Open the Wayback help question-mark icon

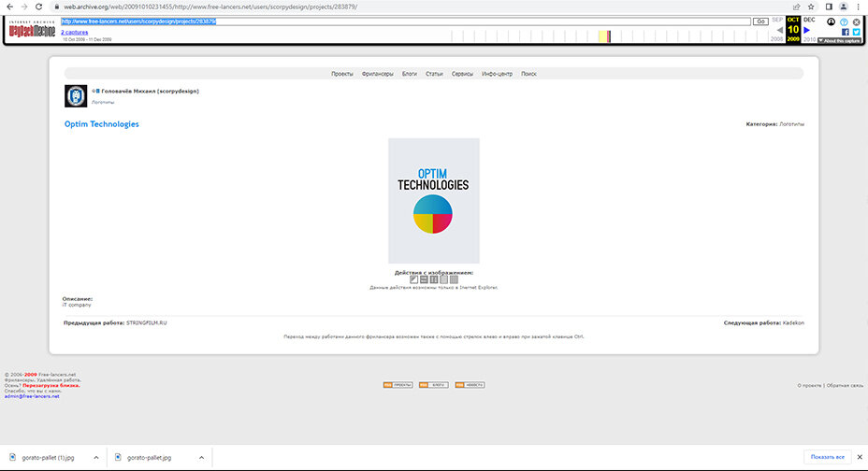coord(844,22)
